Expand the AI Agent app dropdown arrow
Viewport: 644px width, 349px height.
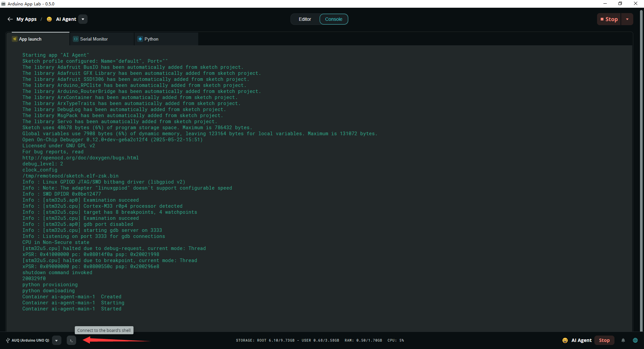[x=83, y=19]
